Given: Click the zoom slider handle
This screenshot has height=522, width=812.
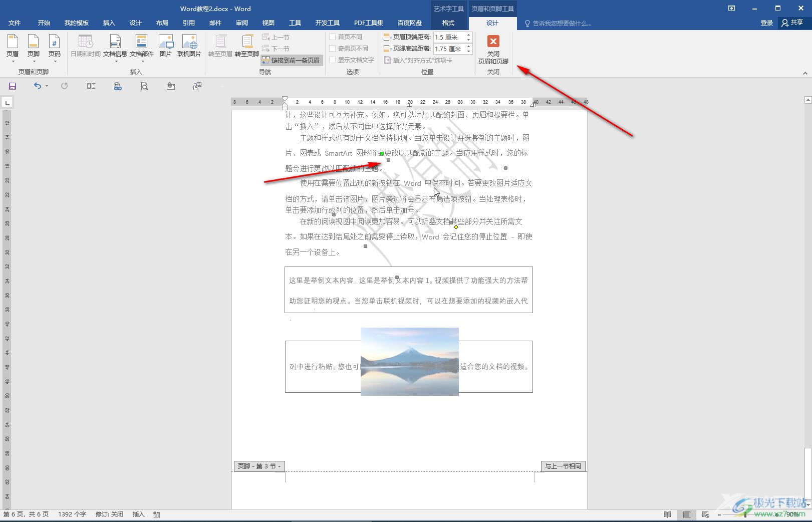Looking at the screenshot, I should point(745,514).
